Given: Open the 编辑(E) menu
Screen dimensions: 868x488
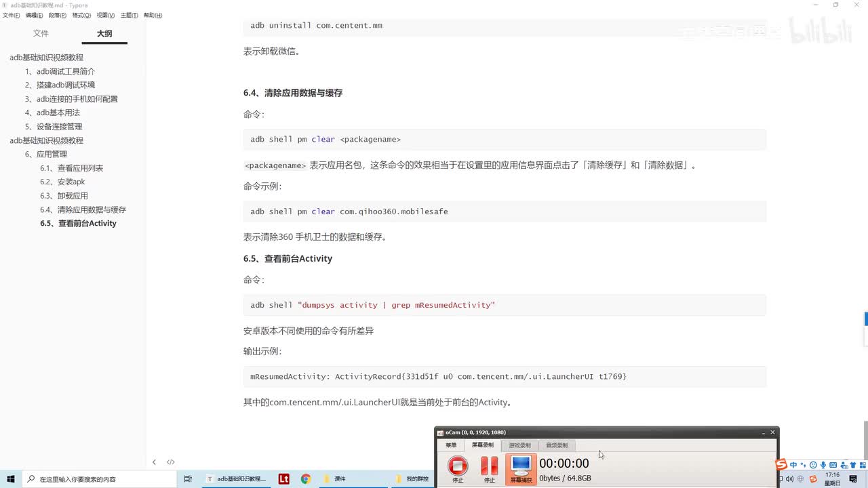Looking at the screenshot, I should point(34,15).
